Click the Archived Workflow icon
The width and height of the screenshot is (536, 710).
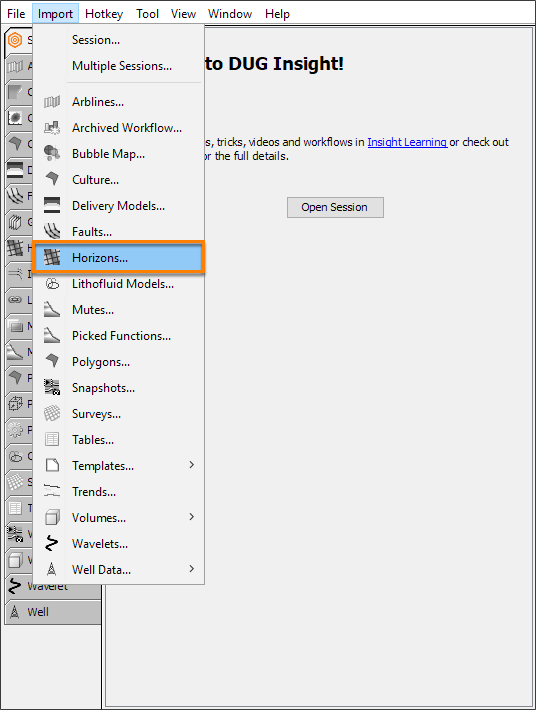click(52, 128)
